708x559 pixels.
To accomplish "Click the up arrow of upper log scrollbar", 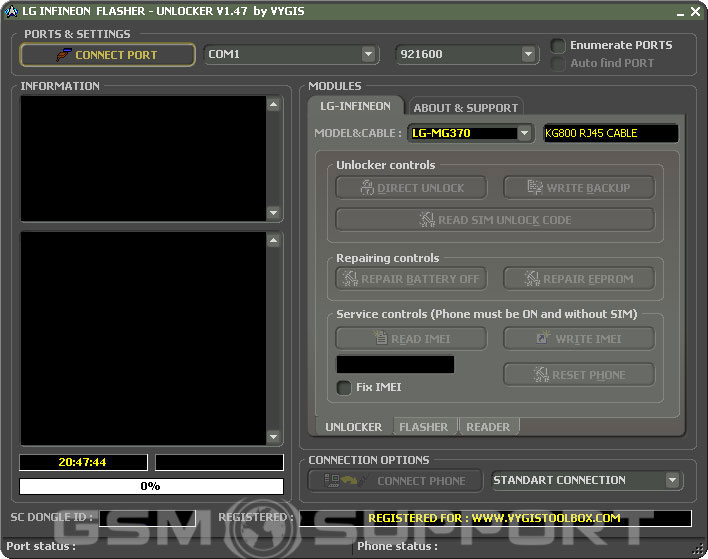I will coord(273,105).
